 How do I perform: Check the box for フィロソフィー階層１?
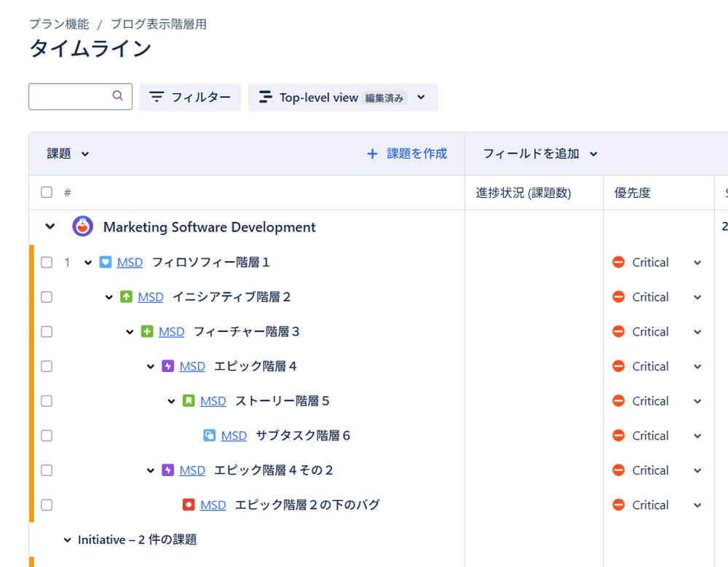click(x=47, y=262)
